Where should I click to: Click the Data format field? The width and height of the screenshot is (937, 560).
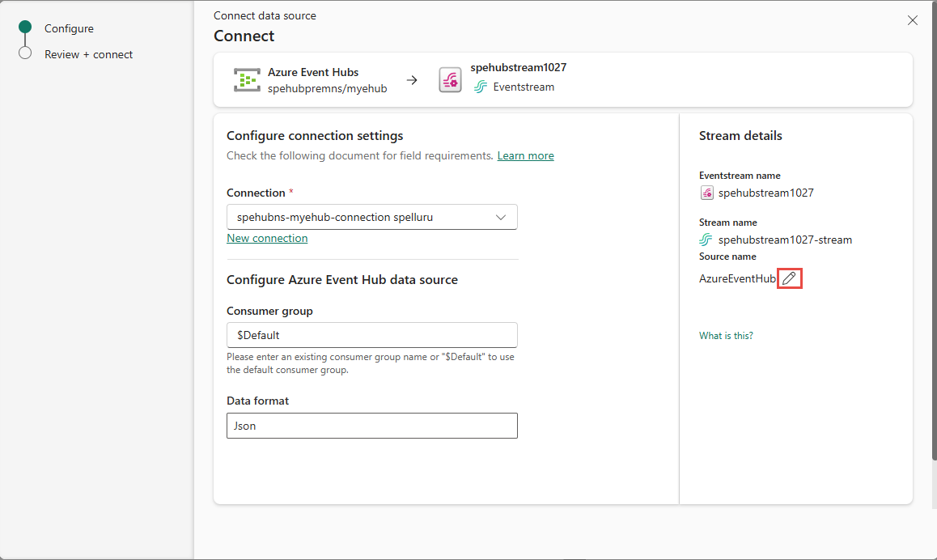371,426
